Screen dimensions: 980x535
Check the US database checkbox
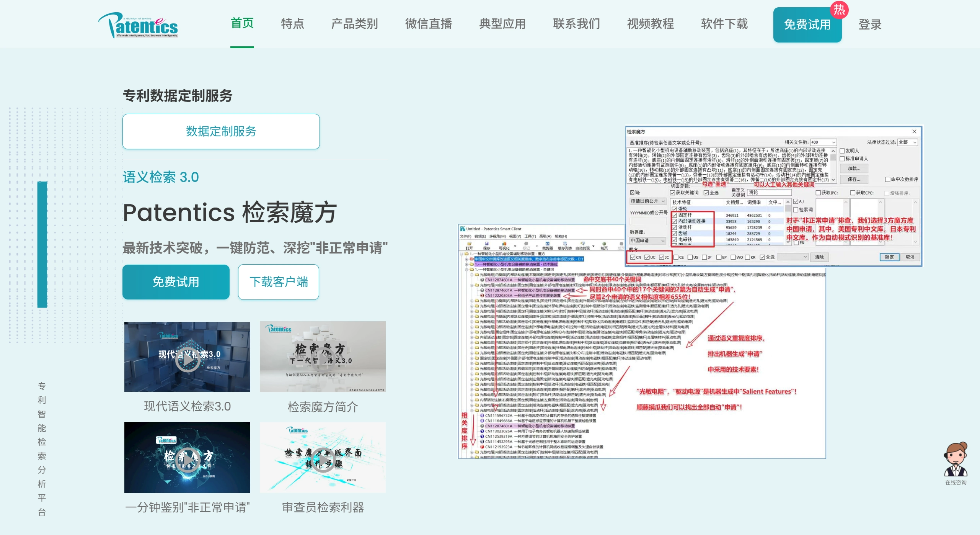690,257
